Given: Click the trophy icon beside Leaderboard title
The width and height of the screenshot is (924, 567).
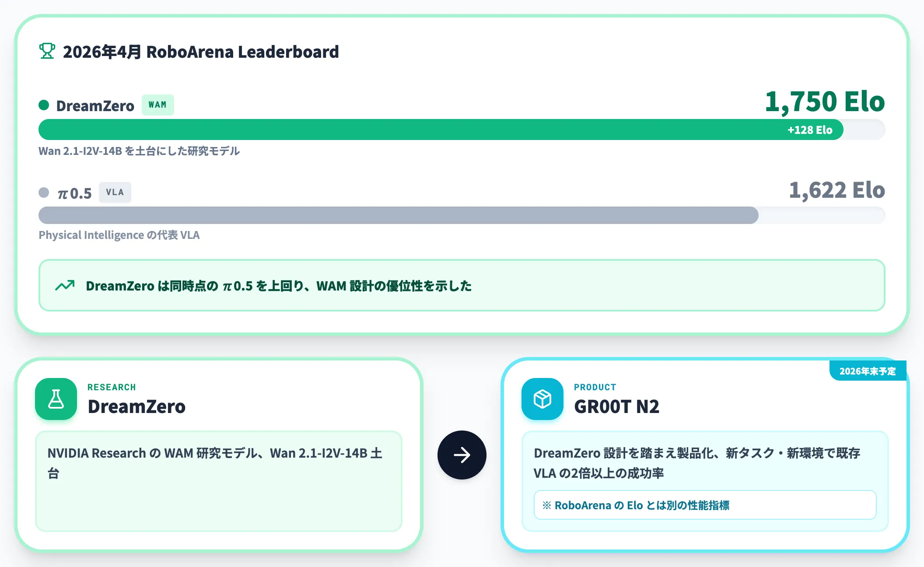Looking at the screenshot, I should coord(47,51).
